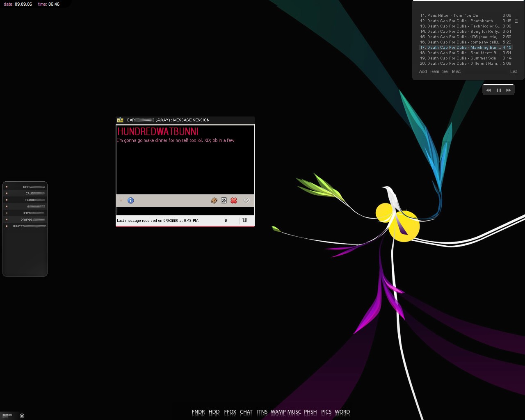Select track 18 Soul Meets B... in playlist
The height and width of the screenshot is (420, 525).
(x=466, y=53)
